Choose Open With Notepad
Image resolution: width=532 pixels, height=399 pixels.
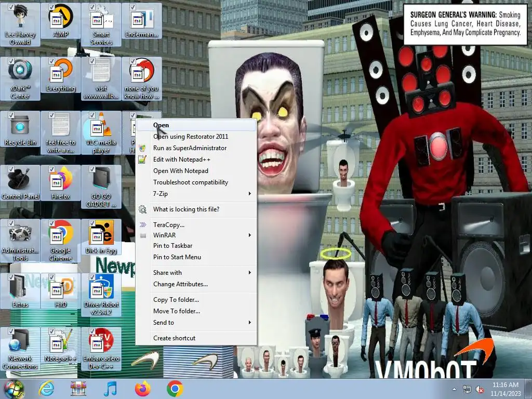[196, 170]
